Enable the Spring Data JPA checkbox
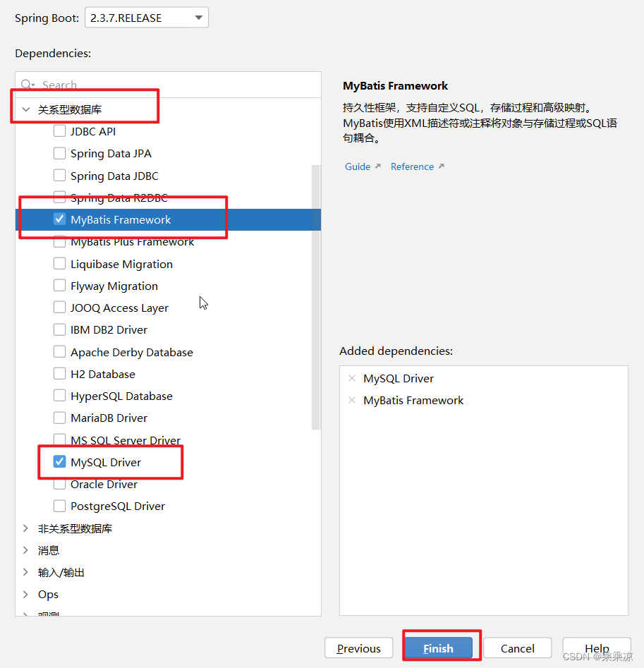This screenshot has width=644, height=668. pyautogui.click(x=60, y=153)
